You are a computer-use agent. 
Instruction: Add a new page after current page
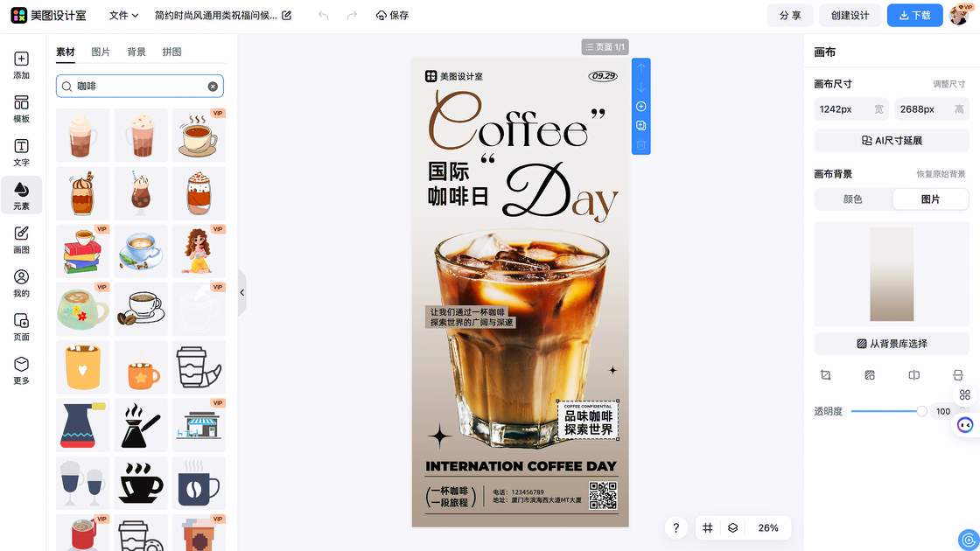[640, 107]
